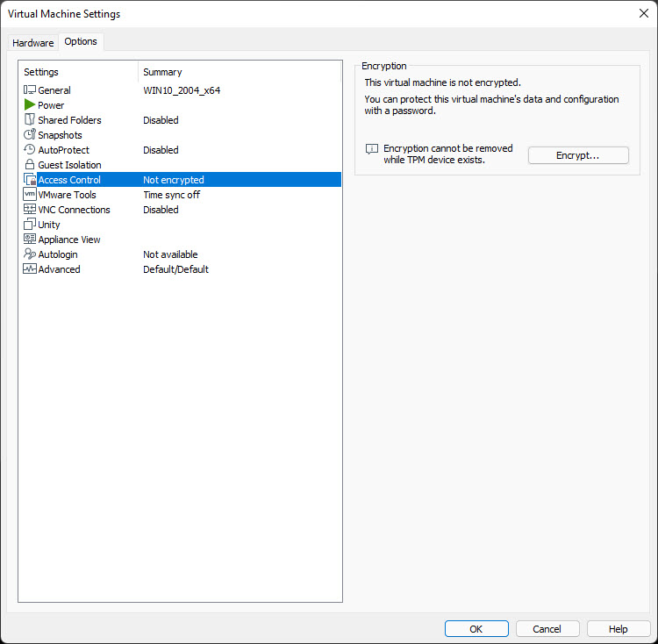Open Help for VM settings
This screenshot has width=658, height=644.
click(619, 629)
